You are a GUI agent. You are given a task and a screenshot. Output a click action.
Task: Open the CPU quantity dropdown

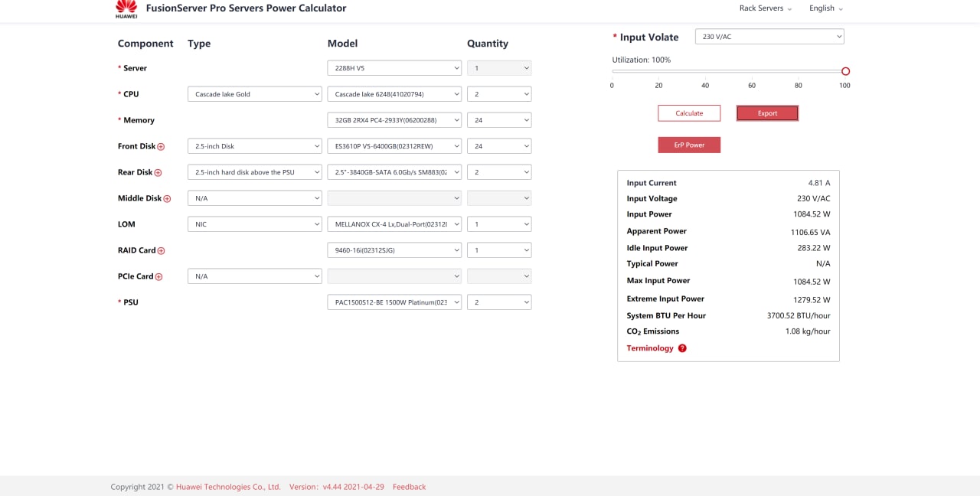click(499, 94)
